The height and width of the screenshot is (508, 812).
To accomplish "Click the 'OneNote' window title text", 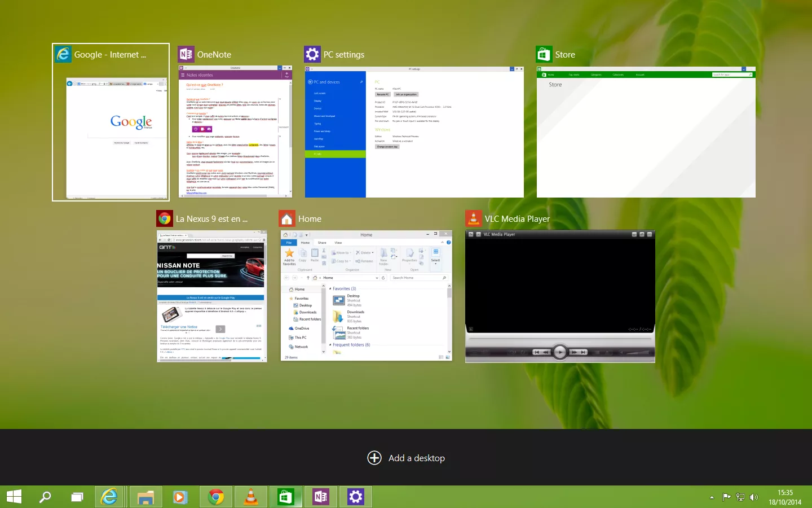I will tap(214, 55).
